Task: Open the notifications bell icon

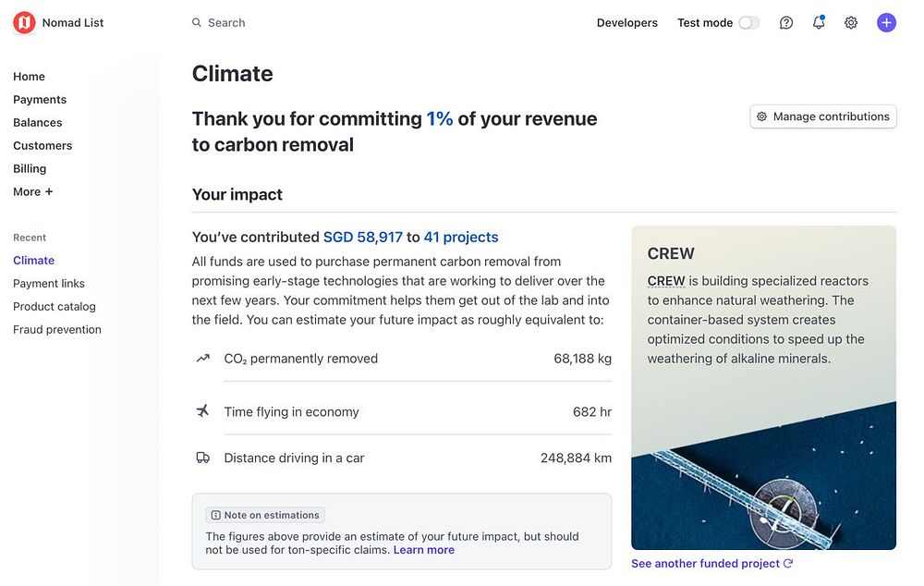Action: [x=819, y=23]
